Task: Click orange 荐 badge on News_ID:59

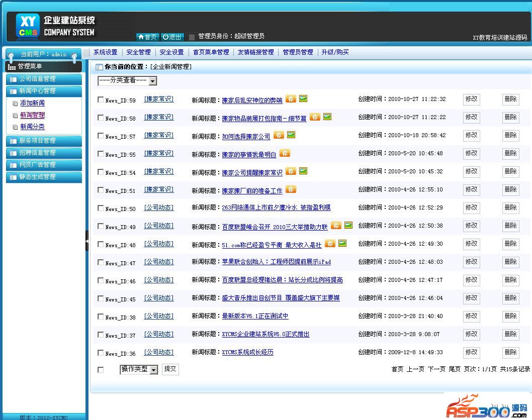Action: pyautogui.click(x=291, y=99)
